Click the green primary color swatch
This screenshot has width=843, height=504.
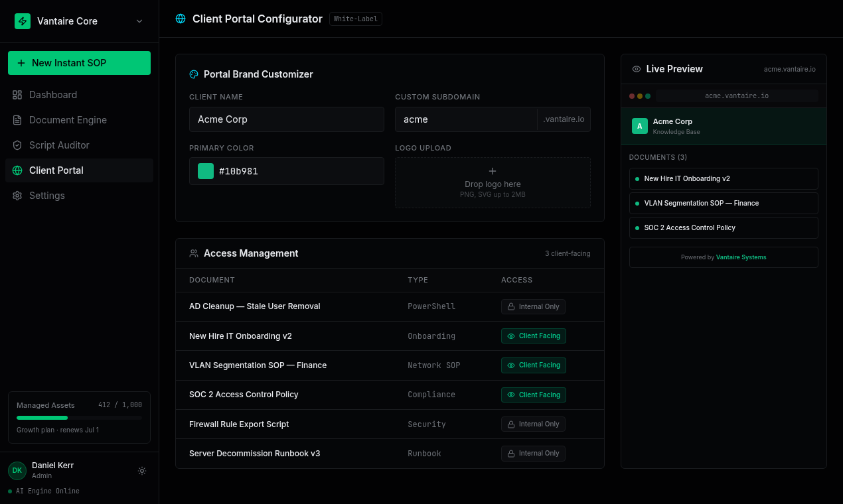pyautogui.click(x=206, y=171)
